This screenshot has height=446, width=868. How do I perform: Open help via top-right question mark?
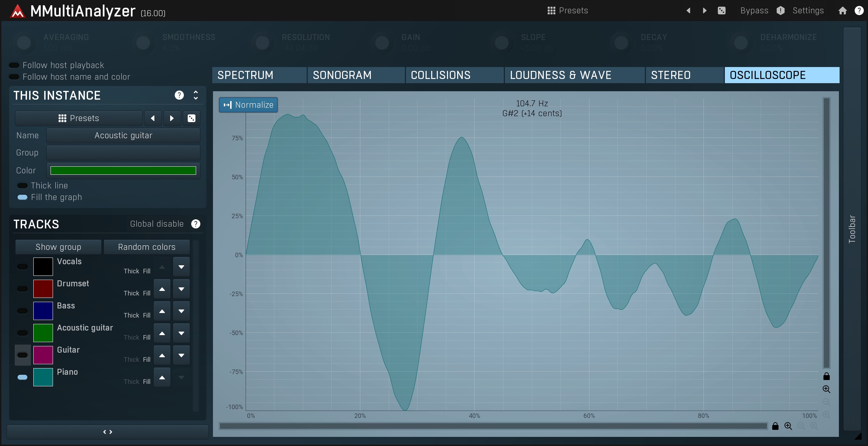[x=859, y=11]
